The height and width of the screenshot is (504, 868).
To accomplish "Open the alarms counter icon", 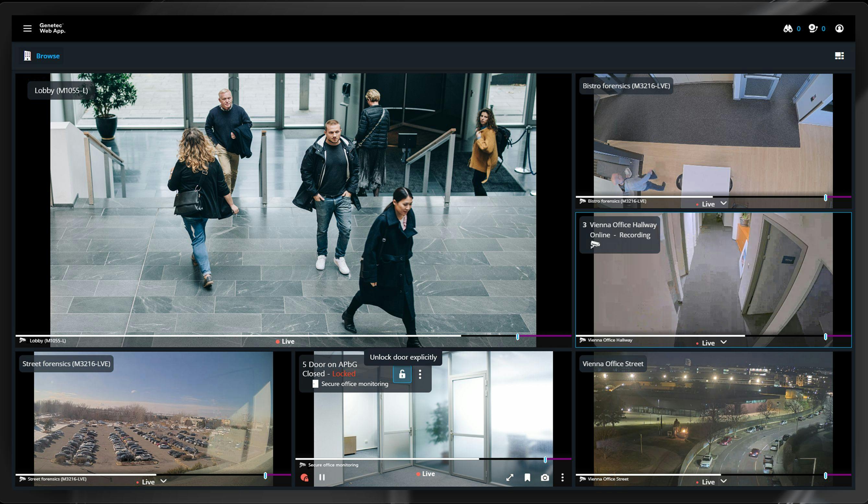I will (x=813, y=29).
